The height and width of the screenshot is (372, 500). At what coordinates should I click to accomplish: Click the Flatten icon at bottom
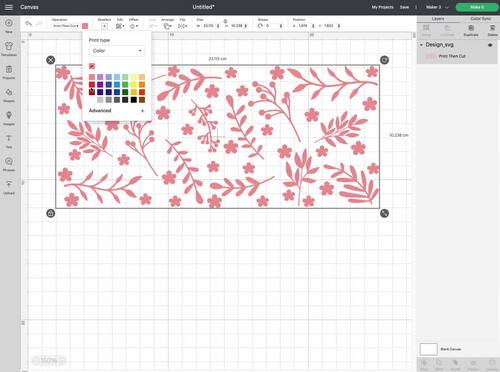pyautogui.click(x=473, y=363)
